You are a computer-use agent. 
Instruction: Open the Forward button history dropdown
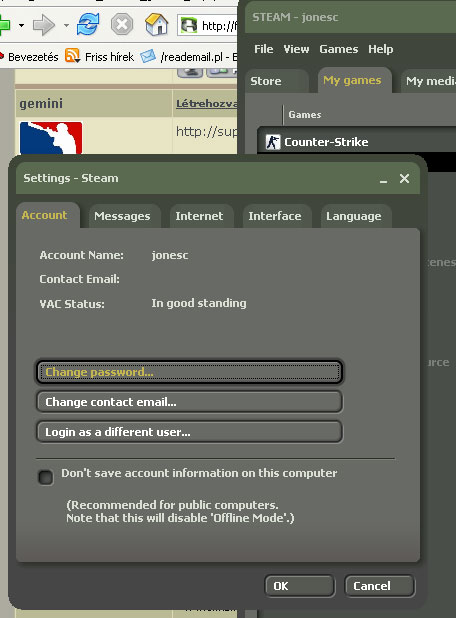(66, 26)
